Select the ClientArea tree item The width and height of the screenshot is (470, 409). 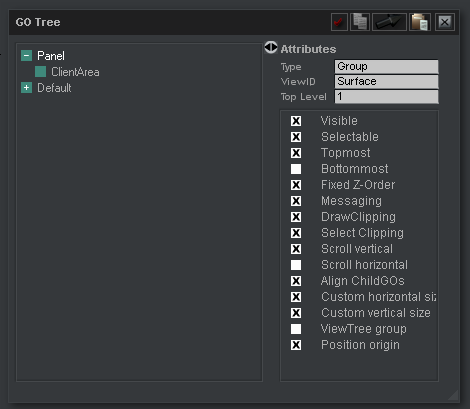point(75,72)
